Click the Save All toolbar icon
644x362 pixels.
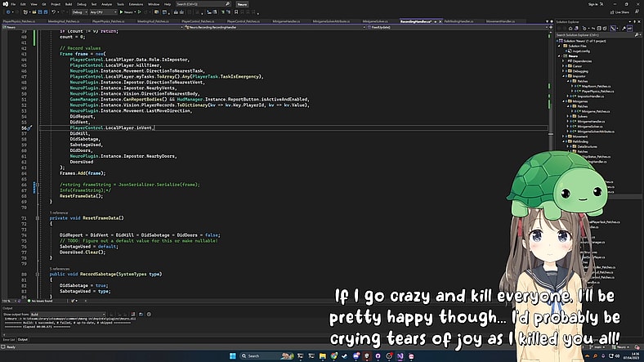[x=46, y=12]
